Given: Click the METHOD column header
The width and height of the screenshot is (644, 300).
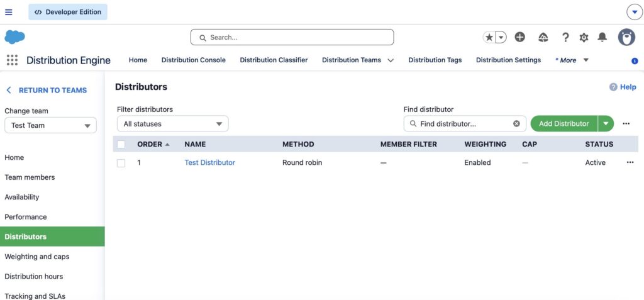Looking at the screenshot, I should 298,144.
